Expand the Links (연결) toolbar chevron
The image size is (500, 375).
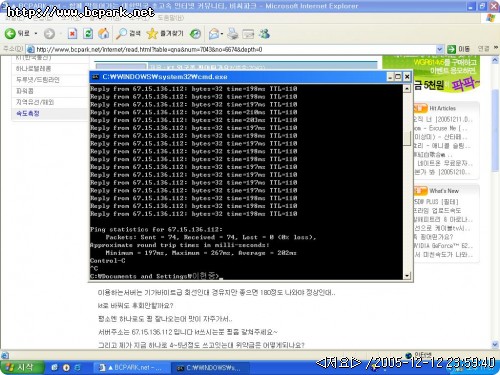[496, 49]
